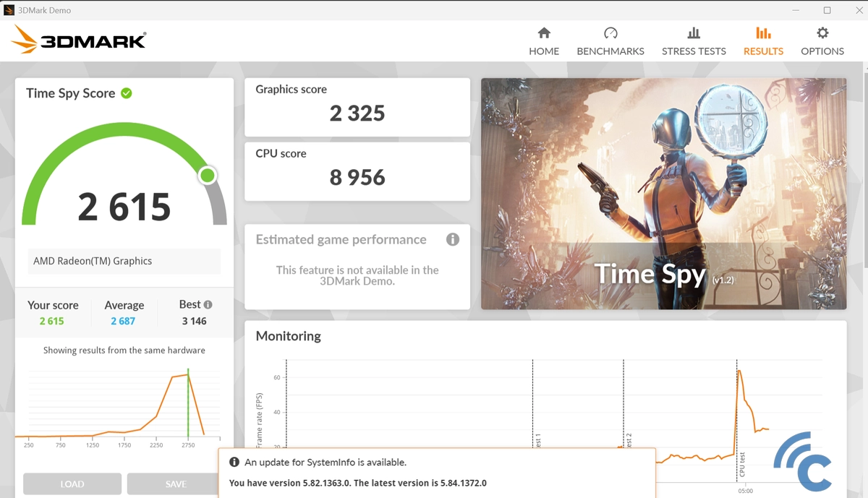Screen dimensions: 868x498
Task: Click the AMD Radeon(TM) Graphics label
Action: pyautogui.click(x=93, y=261)
